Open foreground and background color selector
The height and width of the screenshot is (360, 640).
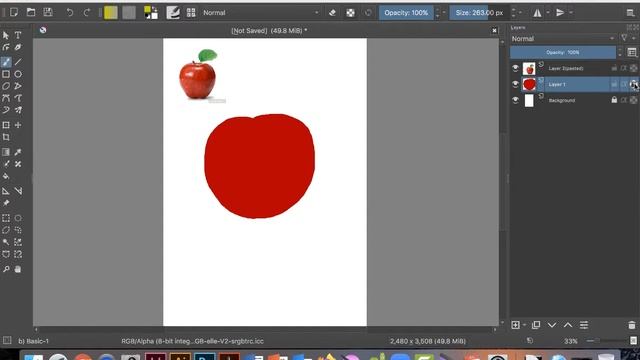point(151,13)
